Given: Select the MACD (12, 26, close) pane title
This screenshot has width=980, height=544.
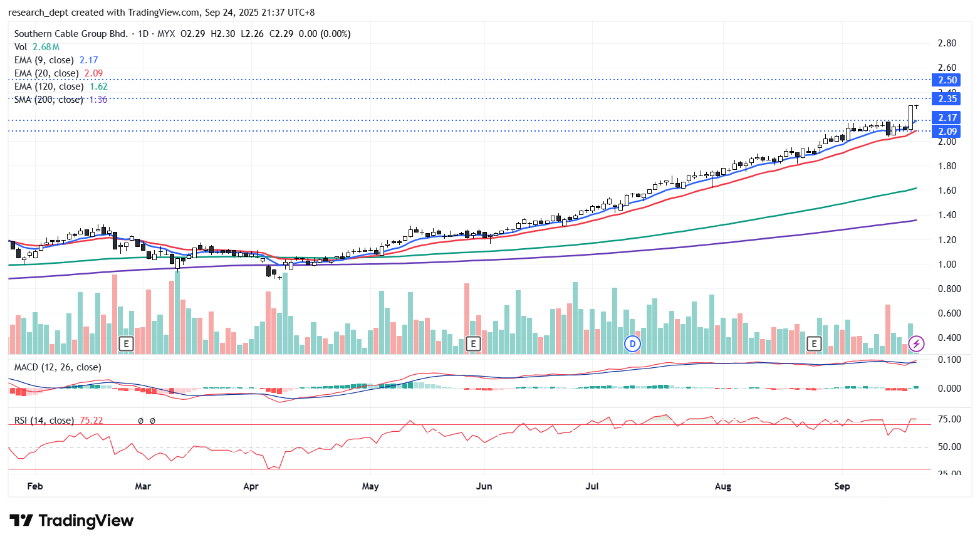Looking at the screenshot, I should coord(58,367).
